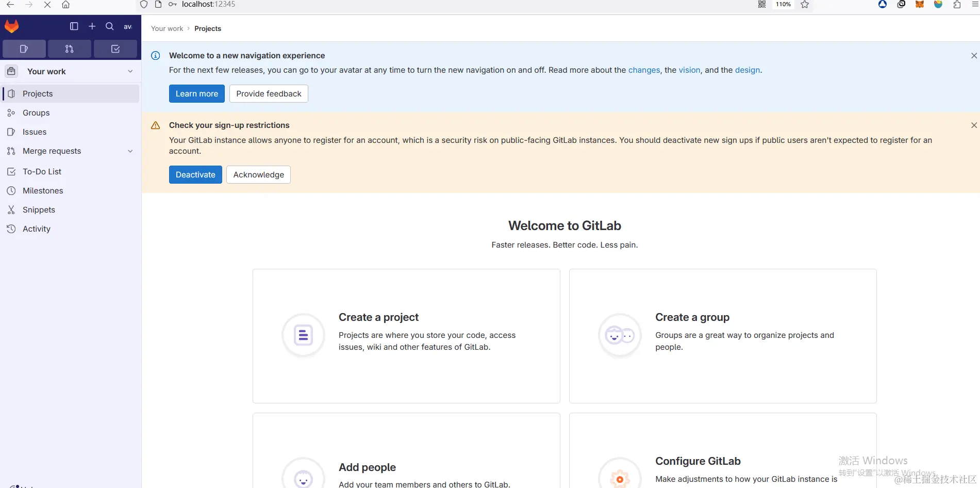The image size is (980, 488).
Task: Open the Create a project card
Action: point(406,336)
